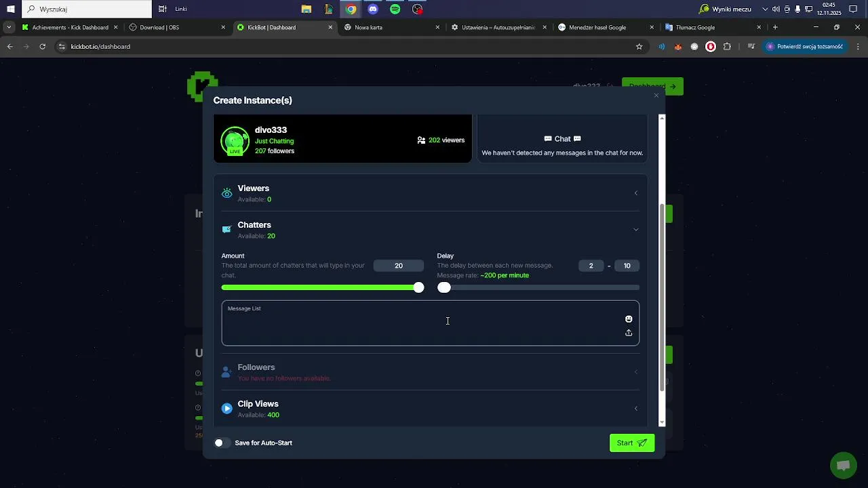Open a new browser tab
868x488 pixels.
click(775, 28)
